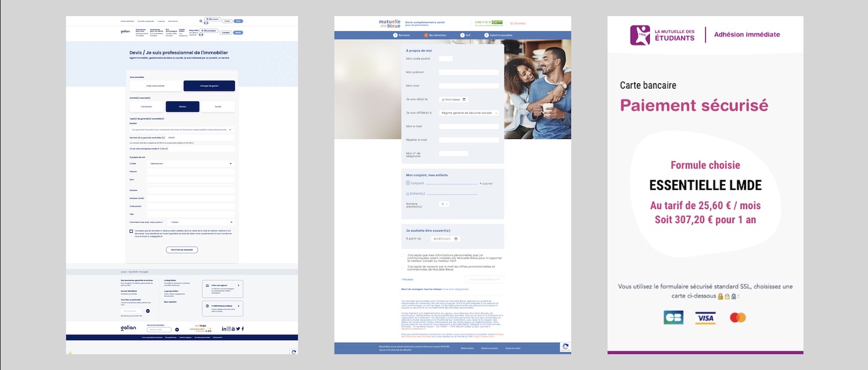The image size is (868, 370).
Task: Enable promotional offers e-mail checkbox
Action: [403, 267]
